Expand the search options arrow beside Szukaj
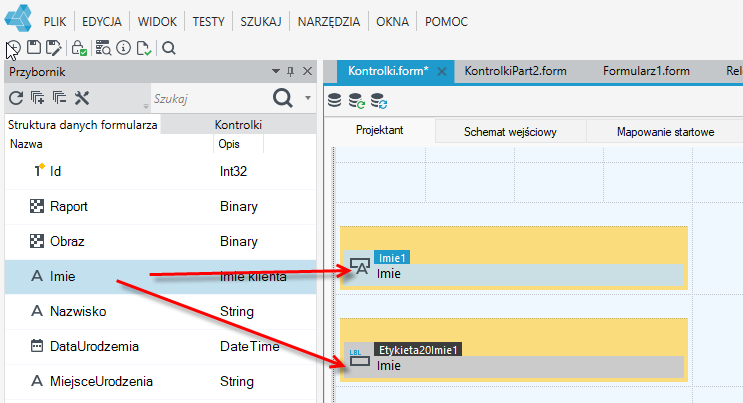Screen dimensions: 743x403 (308, 98)
